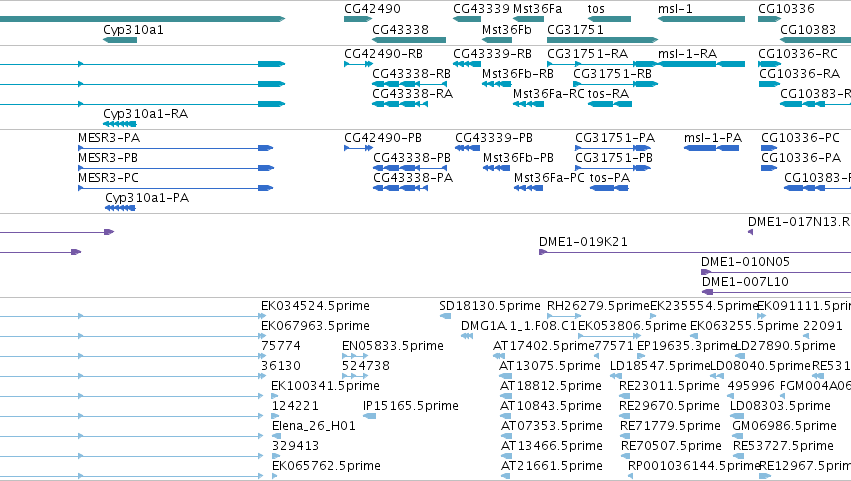Select protein msl-1-PA
The image size is (851, 481).
click(711, 148)
